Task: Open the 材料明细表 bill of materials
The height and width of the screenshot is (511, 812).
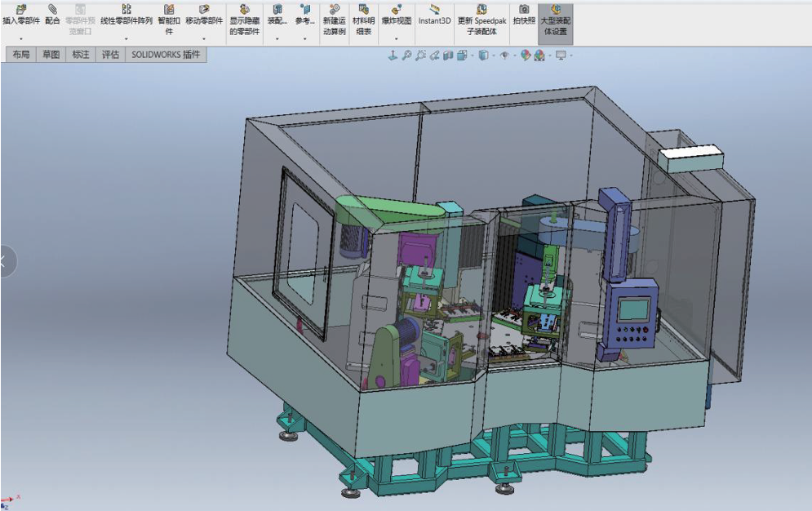Action: coord(363,10)
